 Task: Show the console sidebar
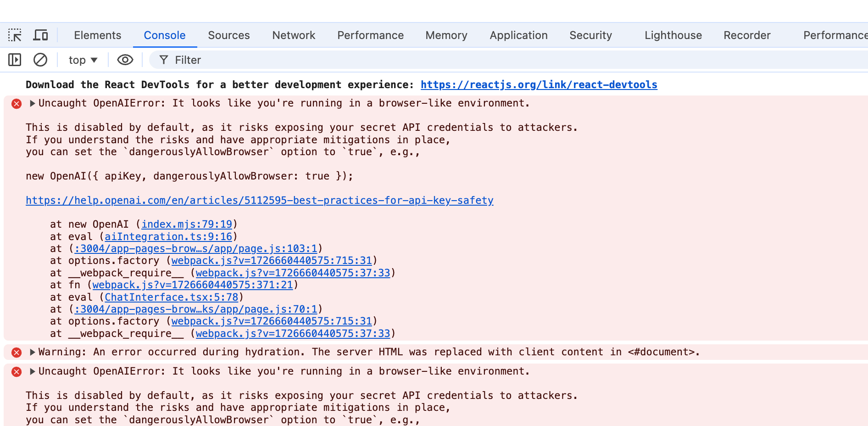tap(14, 60)
